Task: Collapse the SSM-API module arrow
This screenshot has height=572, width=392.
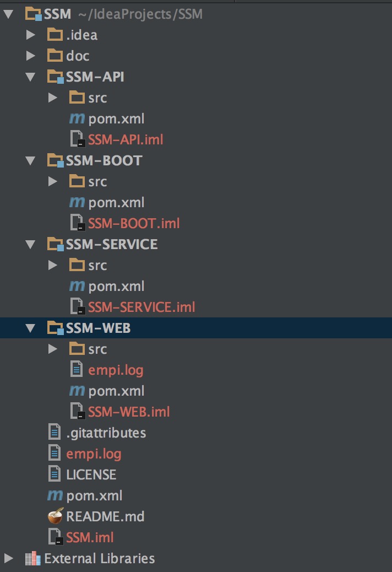Action: coord(30,77)
